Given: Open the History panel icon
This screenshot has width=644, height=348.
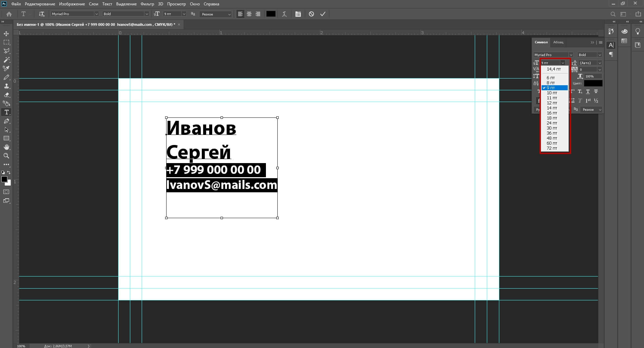Looking at the screenshot, I should [x=611, y=31].
